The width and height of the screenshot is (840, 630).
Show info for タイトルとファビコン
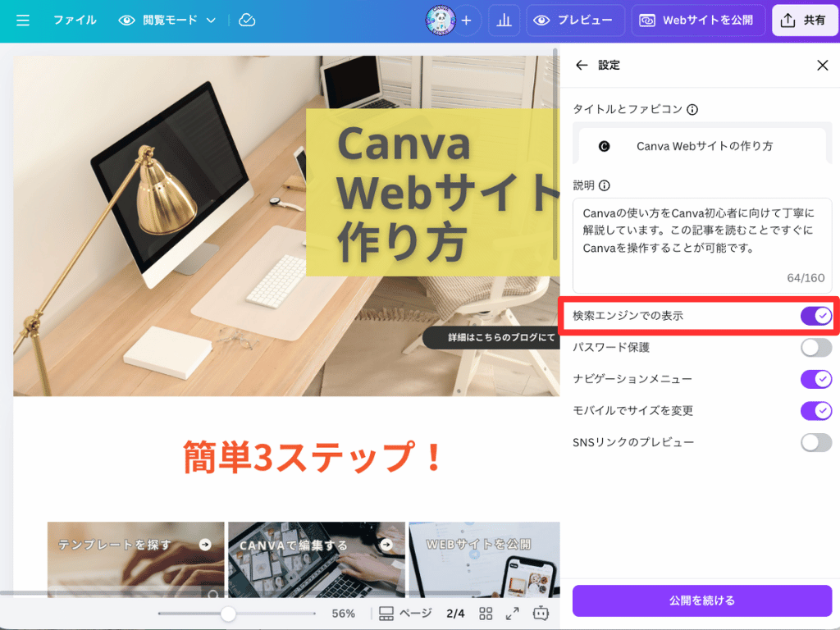[692, 110]
